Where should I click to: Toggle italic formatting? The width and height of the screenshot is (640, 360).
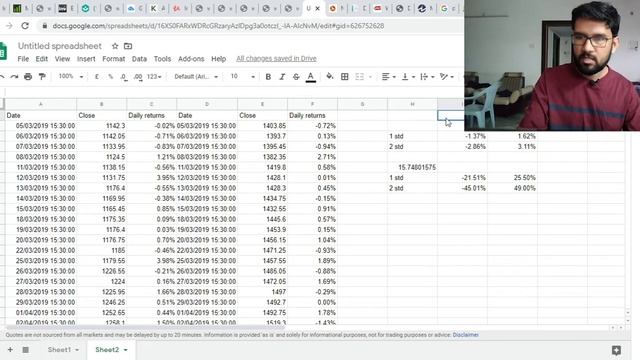click(x=282, y=77)
